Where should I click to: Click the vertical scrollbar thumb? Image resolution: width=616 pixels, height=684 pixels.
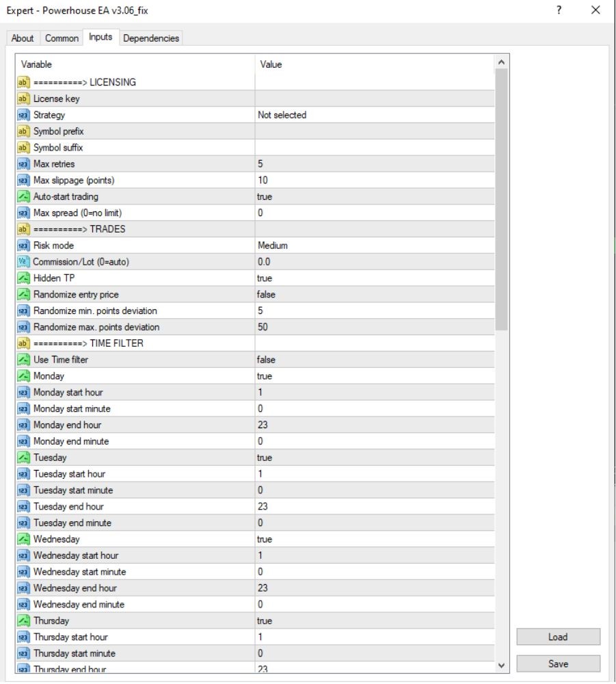click(501, 200)
